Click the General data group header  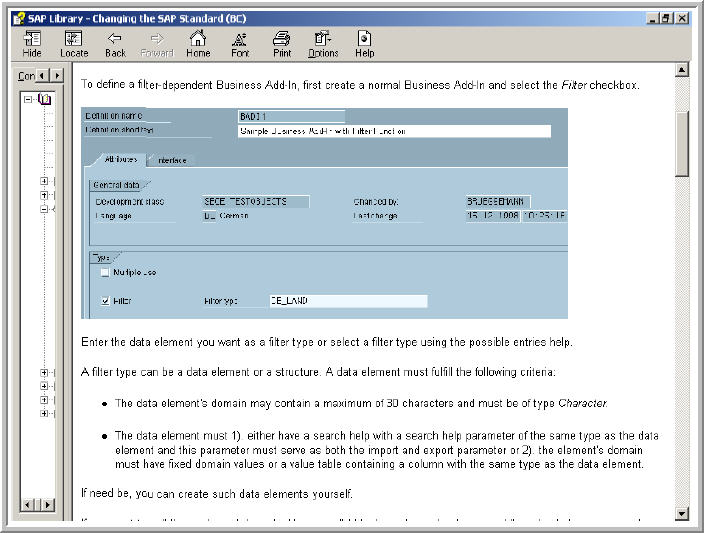click(x=116, y=185)
